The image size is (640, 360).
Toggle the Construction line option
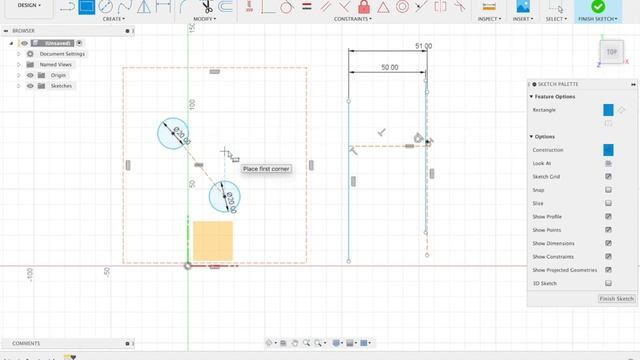(x=608, y=150)
